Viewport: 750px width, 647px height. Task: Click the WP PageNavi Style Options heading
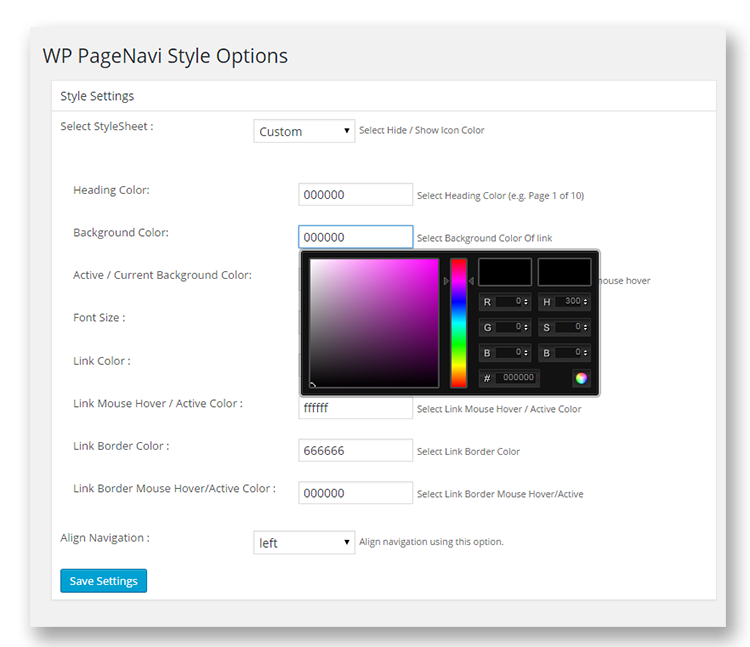click(165, 56)
